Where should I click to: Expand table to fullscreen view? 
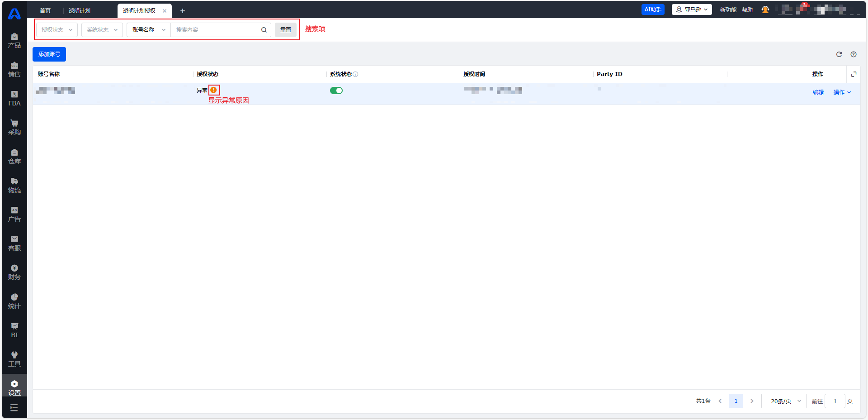coord(854,74)
